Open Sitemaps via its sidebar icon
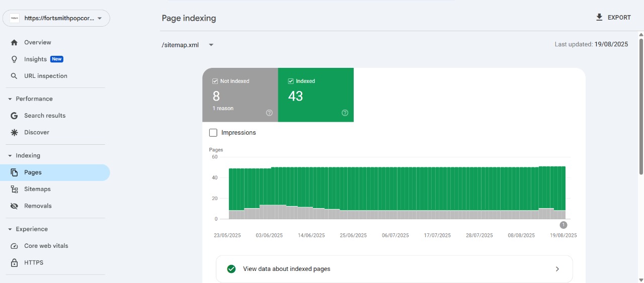The image size is (644, 283). [x=14, y=190]
